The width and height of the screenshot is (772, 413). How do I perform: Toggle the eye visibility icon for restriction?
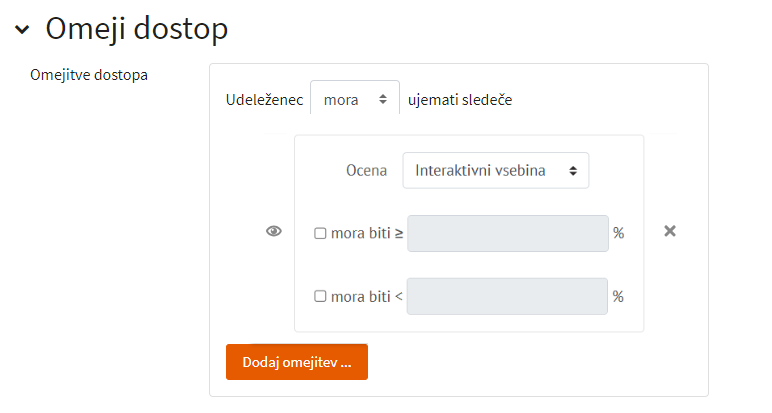click(x=274, y=231)
